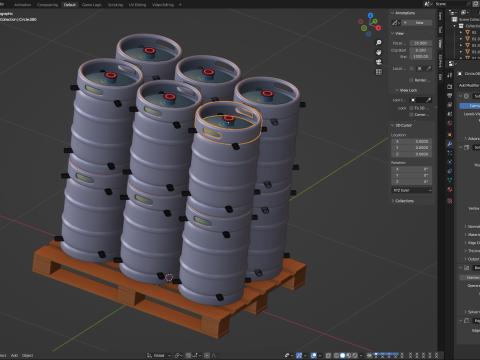Click the Focal Length value field
The width and height of the screenshot is (480, 360).
[421, 43]
